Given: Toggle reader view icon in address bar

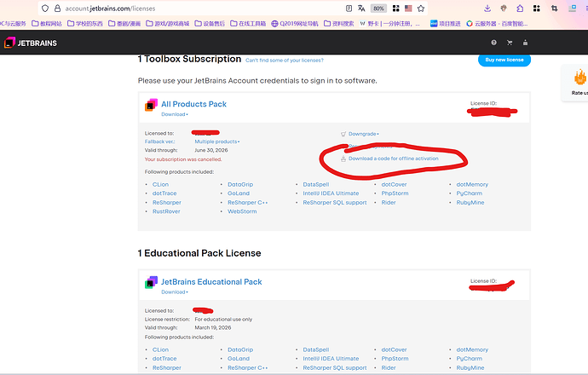Looking at the screenshot, I should pos(349,9).
